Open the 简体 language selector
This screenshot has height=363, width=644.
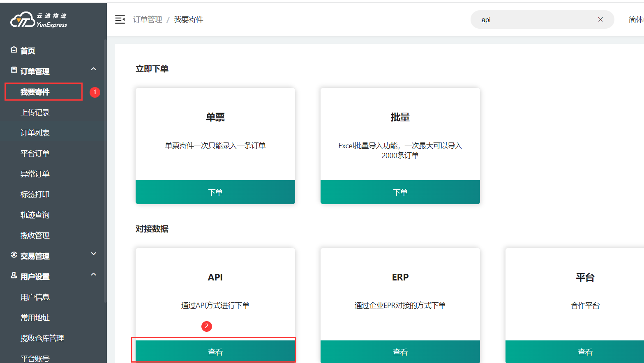(636, 19)
